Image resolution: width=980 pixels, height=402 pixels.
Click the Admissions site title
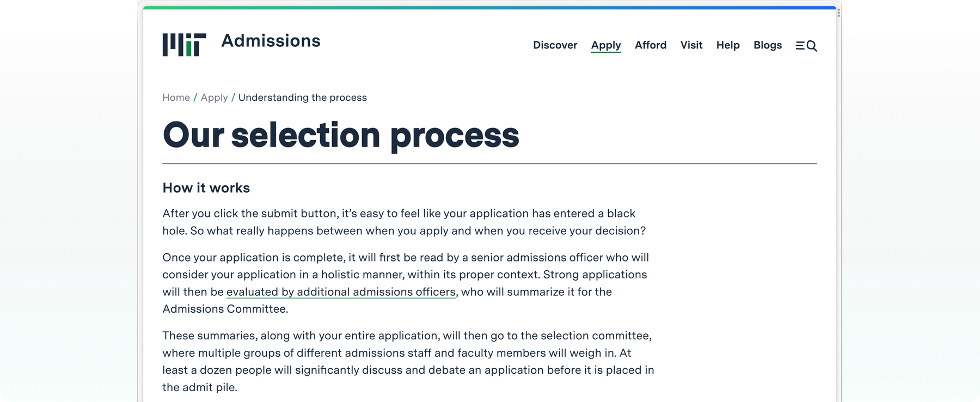point(271,41)
